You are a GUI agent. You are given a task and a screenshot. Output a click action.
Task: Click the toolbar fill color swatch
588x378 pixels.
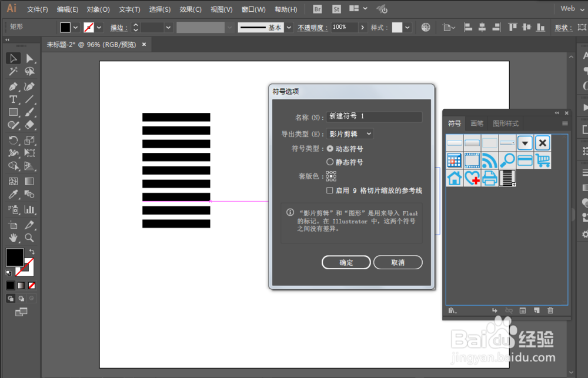pos(15,257)
